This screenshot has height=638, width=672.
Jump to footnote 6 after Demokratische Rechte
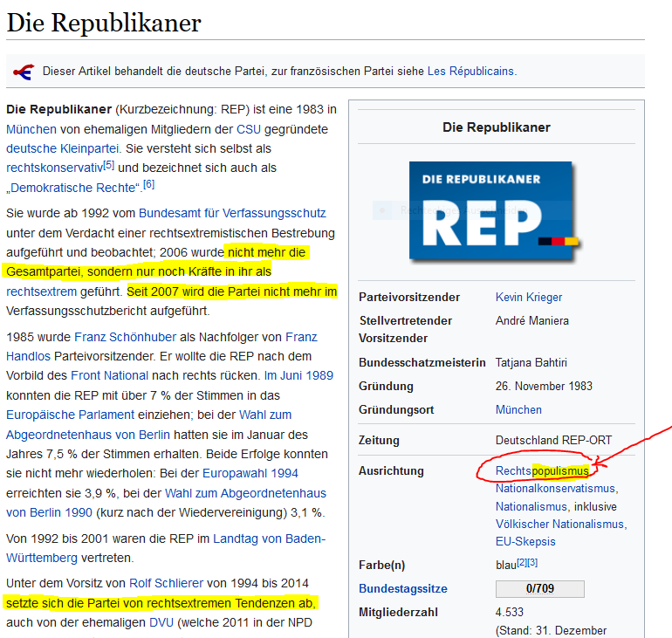[x=148, y=184]
